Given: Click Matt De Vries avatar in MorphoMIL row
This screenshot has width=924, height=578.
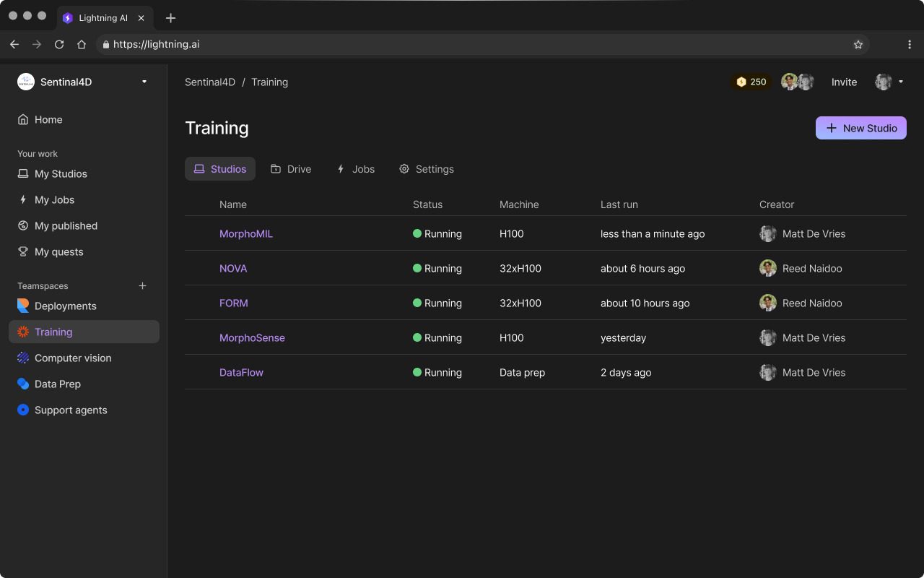Looking at the screenshot, I should pyautogui.click(x=768, y=234).
